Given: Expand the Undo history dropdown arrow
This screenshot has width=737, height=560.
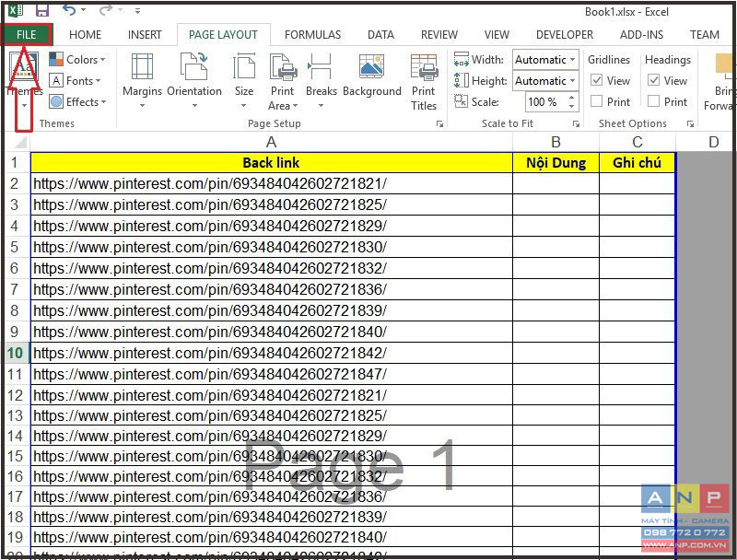Looking at the screenshot, I should 83,10.
